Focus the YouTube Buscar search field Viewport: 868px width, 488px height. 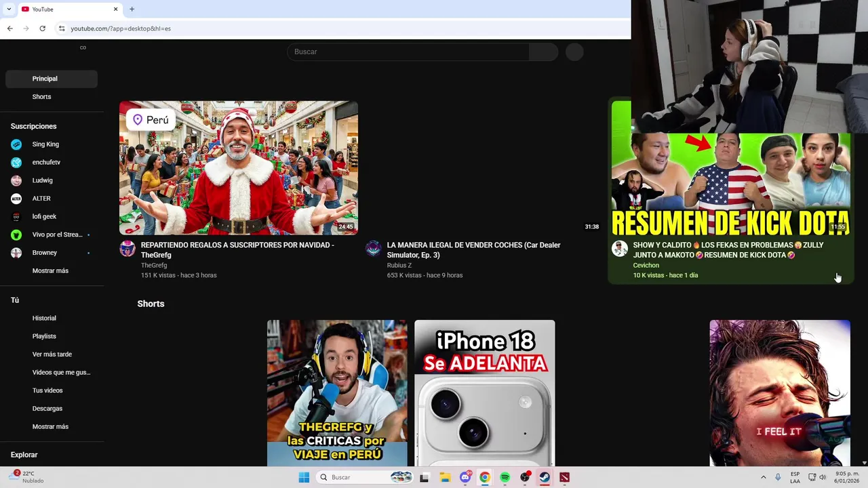coord(408,52)
